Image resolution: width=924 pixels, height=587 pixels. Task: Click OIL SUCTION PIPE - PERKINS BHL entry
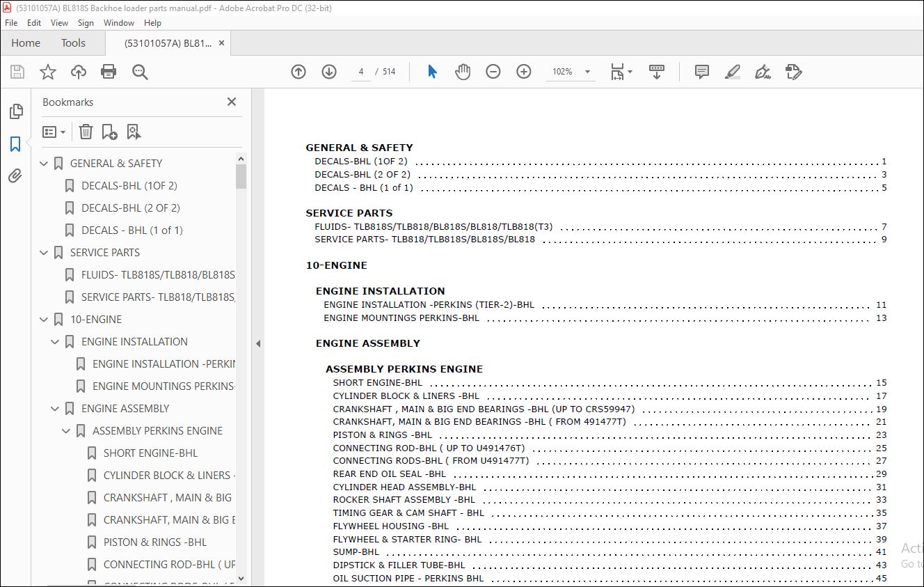408,578
